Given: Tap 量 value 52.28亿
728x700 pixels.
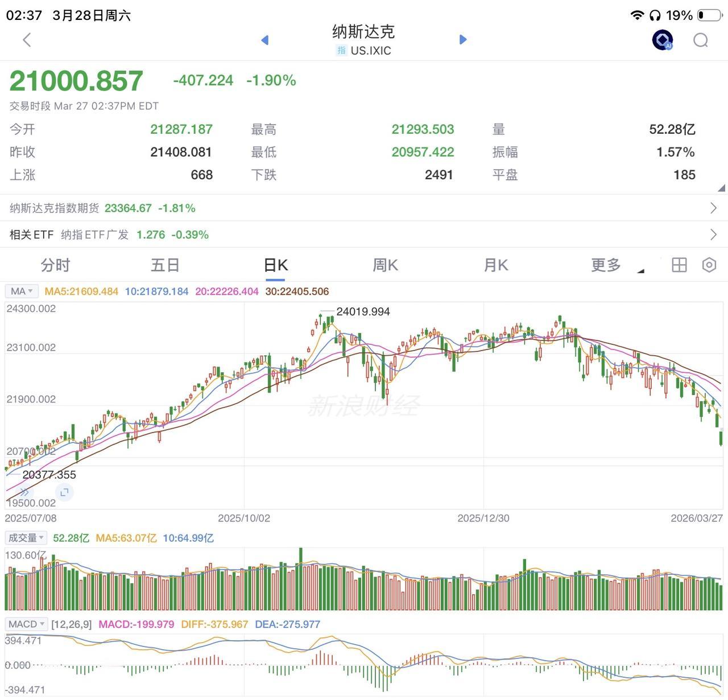Looking at the screenshot, I should pos(672,129).
